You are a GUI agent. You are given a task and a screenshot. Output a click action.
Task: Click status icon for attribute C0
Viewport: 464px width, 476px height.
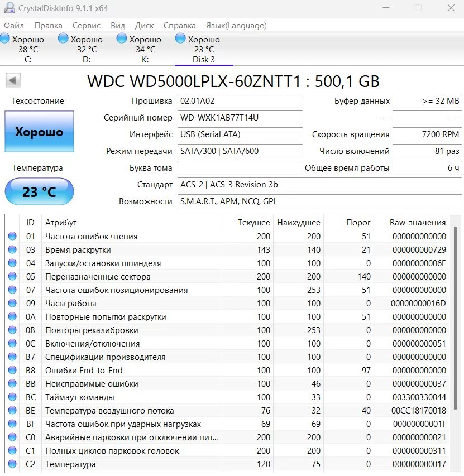12,437
